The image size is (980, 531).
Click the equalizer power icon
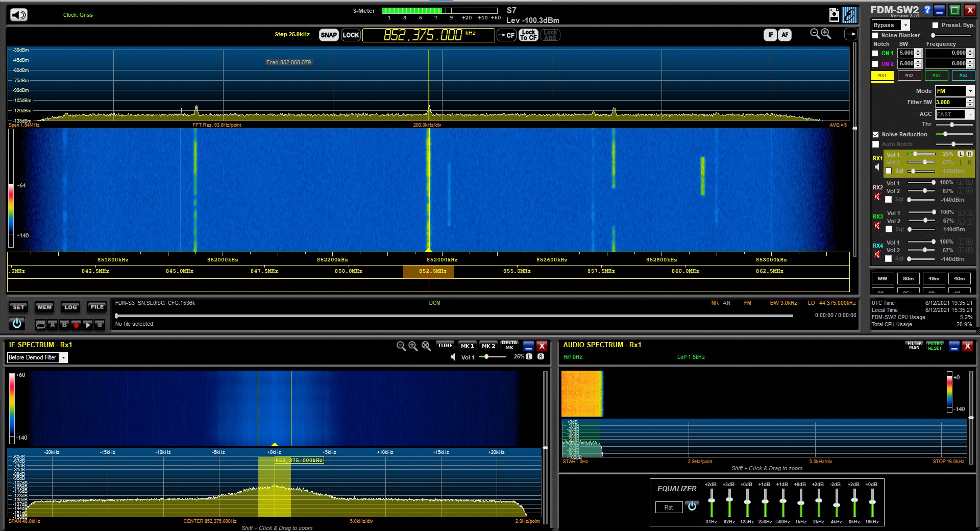[692, 506]
